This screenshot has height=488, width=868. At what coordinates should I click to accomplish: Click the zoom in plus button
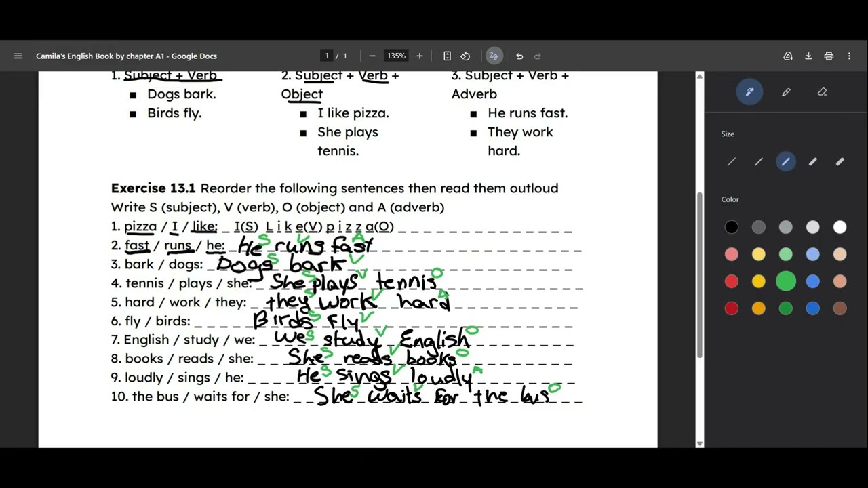(x=420, y=56)
